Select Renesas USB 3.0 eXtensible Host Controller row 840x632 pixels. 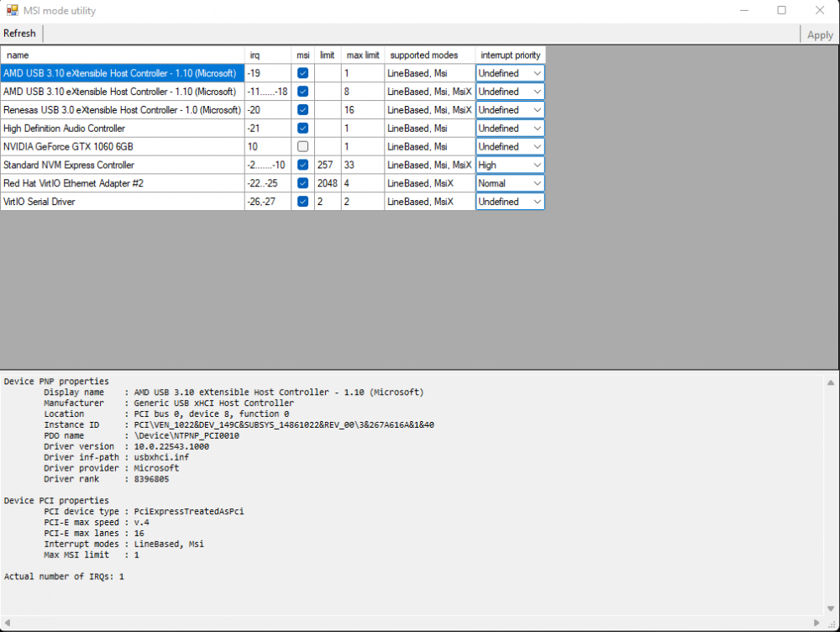tap(123, 110)
